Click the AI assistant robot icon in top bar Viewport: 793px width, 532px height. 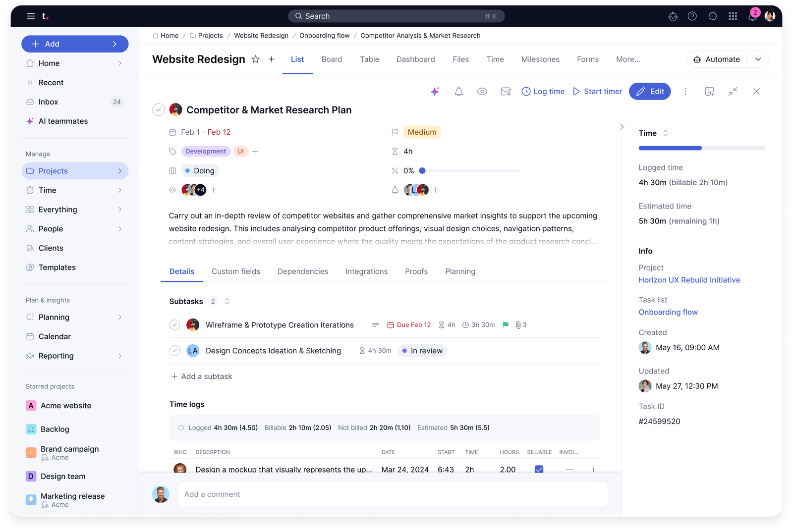pos(673,16)
